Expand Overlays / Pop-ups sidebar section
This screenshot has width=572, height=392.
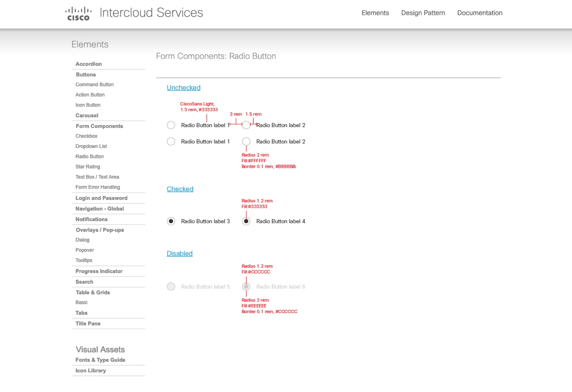(100, 230)
